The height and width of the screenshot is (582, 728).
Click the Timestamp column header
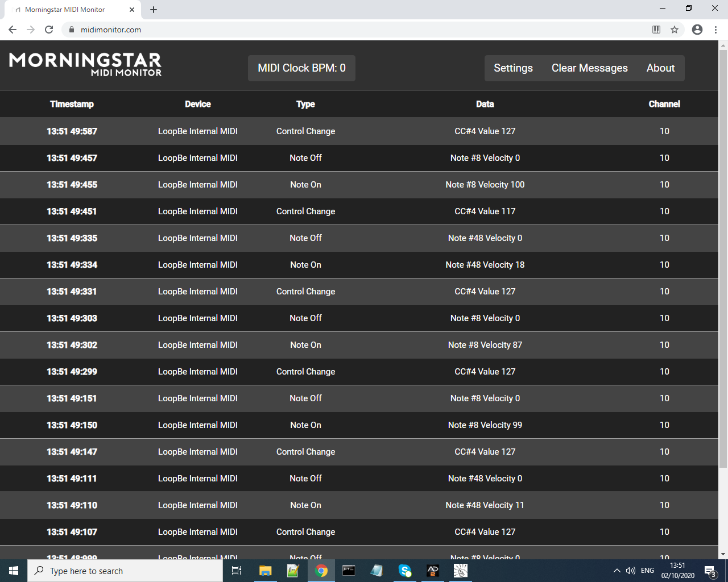point(72,104)
